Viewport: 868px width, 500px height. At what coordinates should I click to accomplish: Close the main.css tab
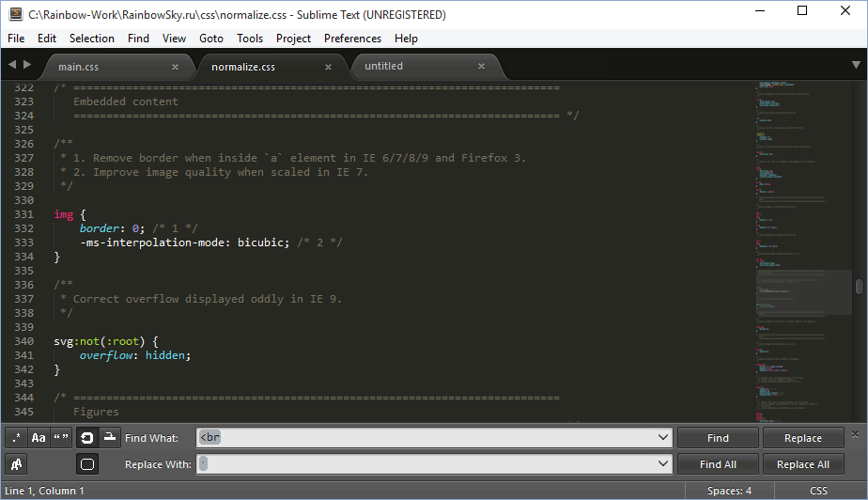tap(175, 67)
